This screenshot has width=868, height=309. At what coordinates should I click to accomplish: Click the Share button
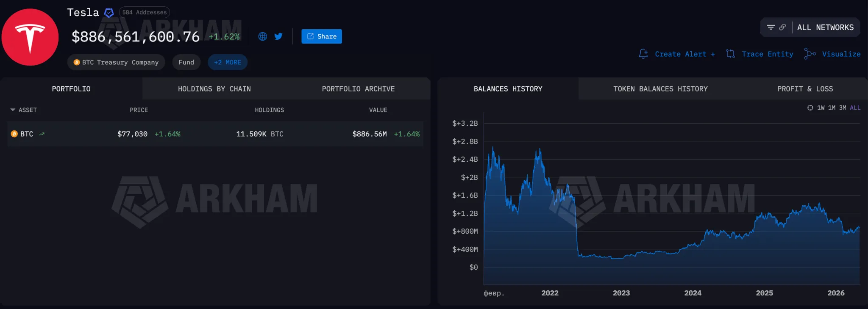click(322, 36)
